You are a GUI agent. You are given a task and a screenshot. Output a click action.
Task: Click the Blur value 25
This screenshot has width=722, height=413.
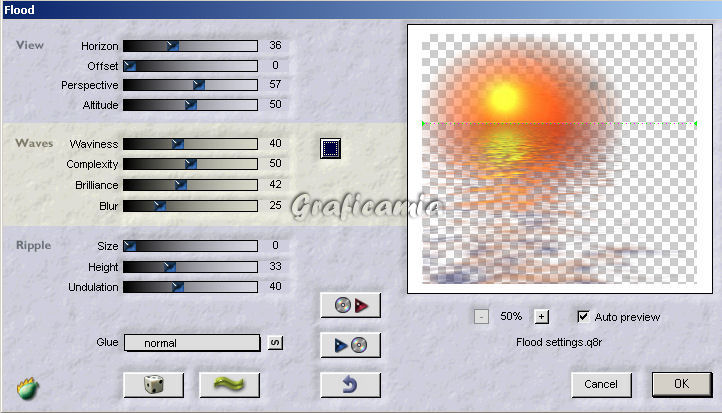275,205
